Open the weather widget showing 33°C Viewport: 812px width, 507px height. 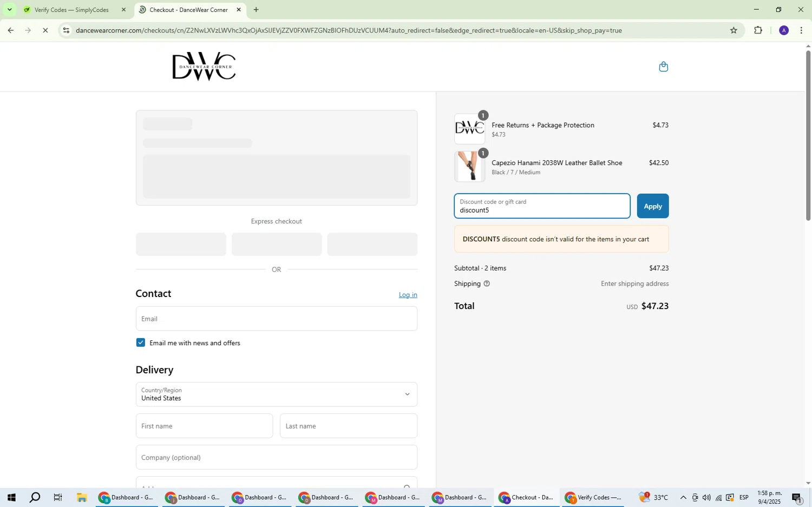click(653, 497)
